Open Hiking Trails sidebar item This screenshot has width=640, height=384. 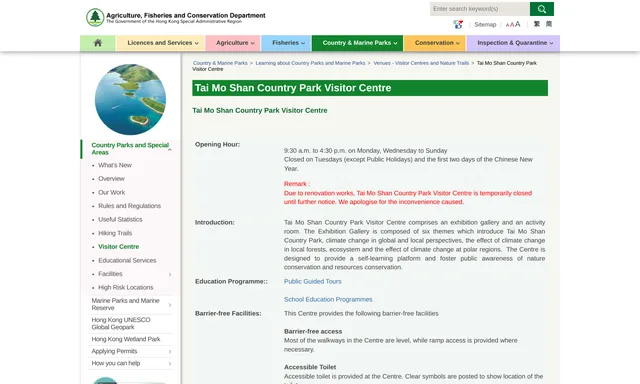tap(115, 233)
